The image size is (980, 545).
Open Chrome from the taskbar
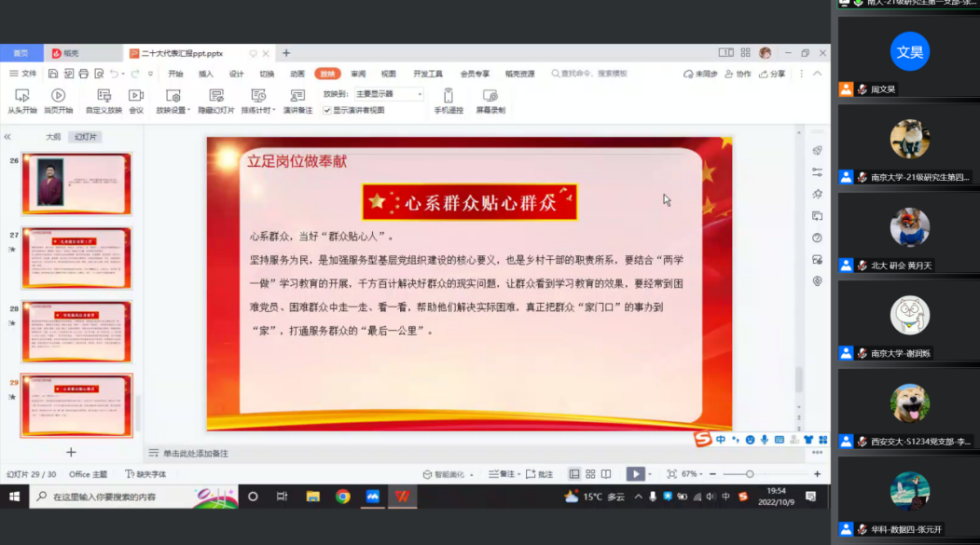[342, 497]
